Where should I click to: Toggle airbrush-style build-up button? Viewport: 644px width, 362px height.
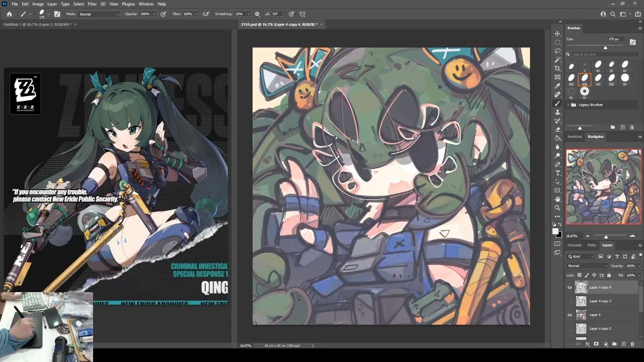[206, 14]
